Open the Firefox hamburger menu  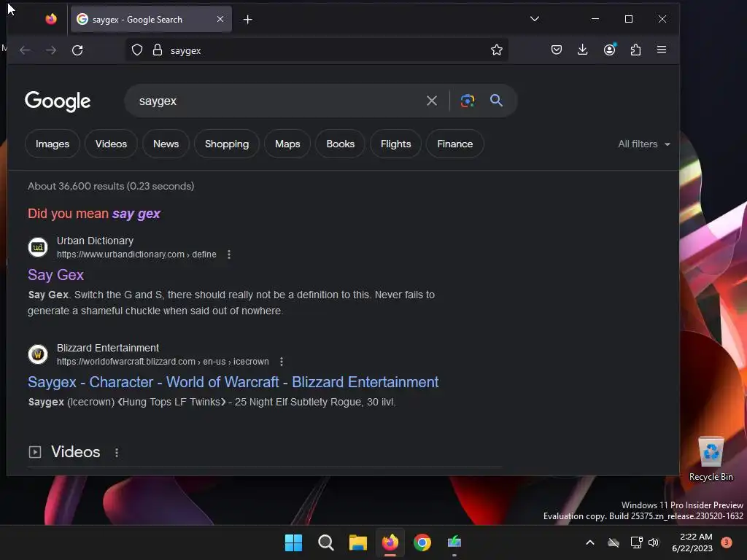pyautogui.click(x=661, y=50)
